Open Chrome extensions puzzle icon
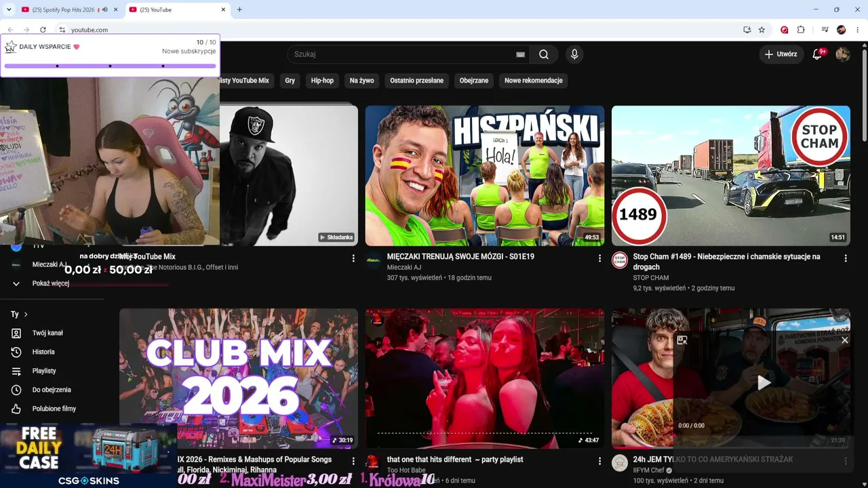The image size is (868, 488). (801, 30)
